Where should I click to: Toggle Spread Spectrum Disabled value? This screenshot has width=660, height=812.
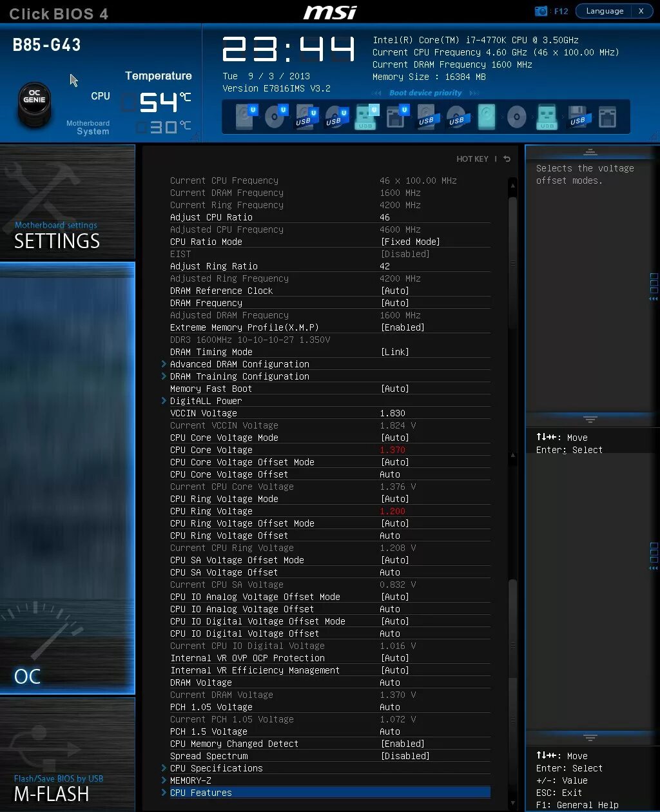[405, 756]
